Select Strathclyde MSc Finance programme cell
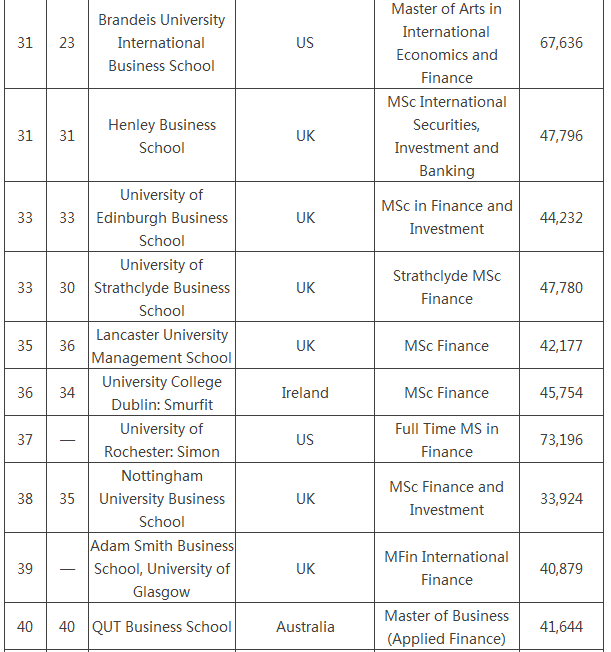The width and height of the screenshot is (611, 652). coord(447,287)
